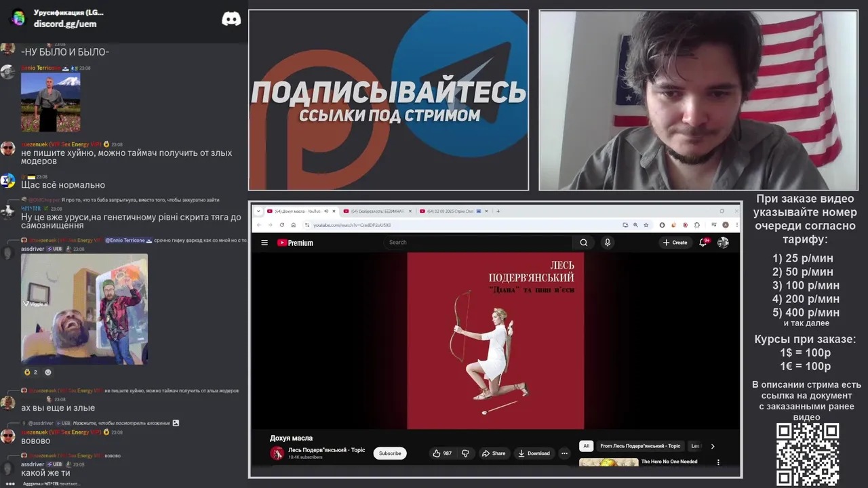
Task: React with the thumbs emoji showing 2
Action: 32,372
